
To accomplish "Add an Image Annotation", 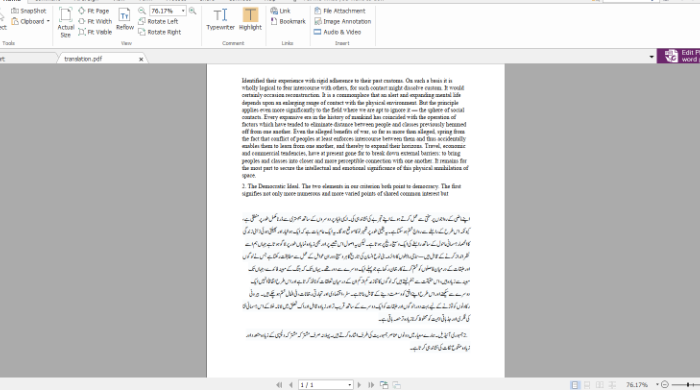I will [342, 21].
